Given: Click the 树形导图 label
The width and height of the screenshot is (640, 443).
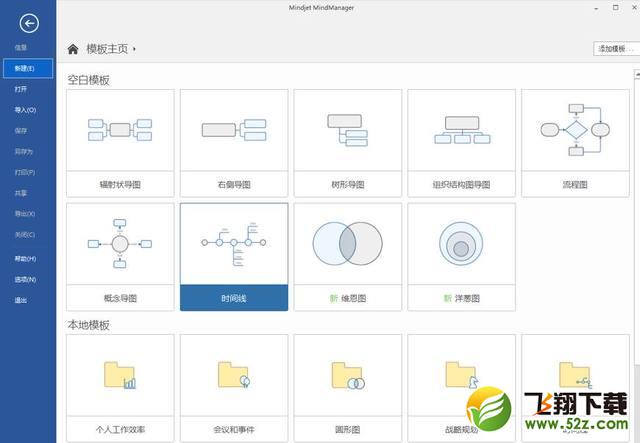Looking at the screenshot, I should 348,185.
